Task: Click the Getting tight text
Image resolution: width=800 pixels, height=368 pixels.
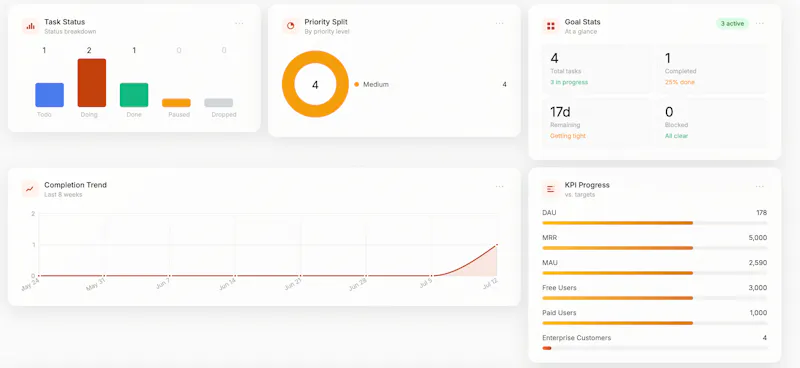Action: [568, 136]
